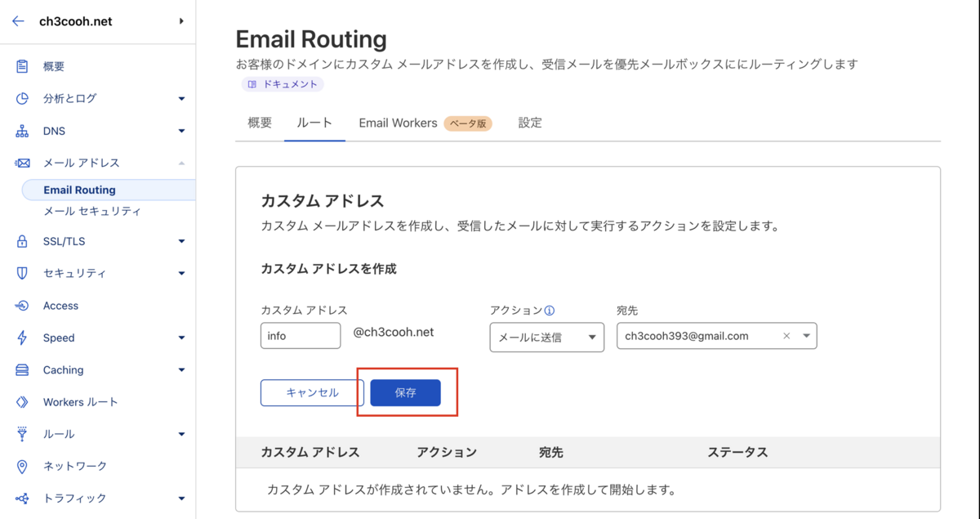The width and height of the screenshot is (980, 519).
Task: Expand the セキュリティ sidebar section
Action: pyautogui.click(x=181, y=274)
